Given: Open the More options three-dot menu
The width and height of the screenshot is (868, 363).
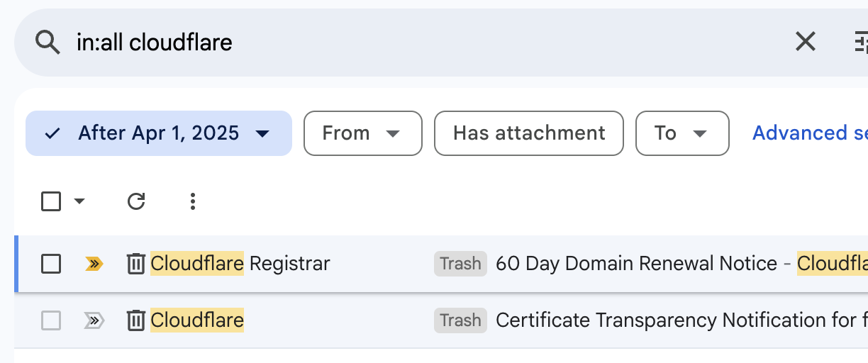Looking at the screenshot, I should [193, 202].
